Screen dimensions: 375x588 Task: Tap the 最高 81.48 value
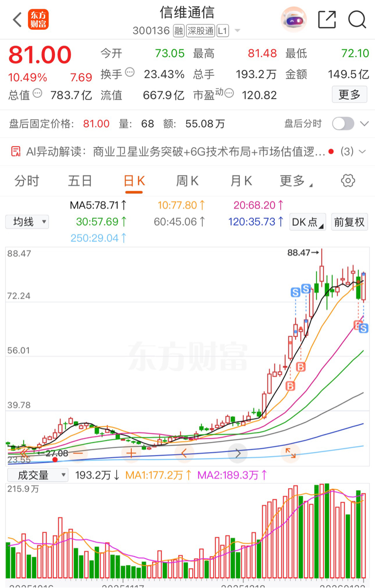coord(262,54)
